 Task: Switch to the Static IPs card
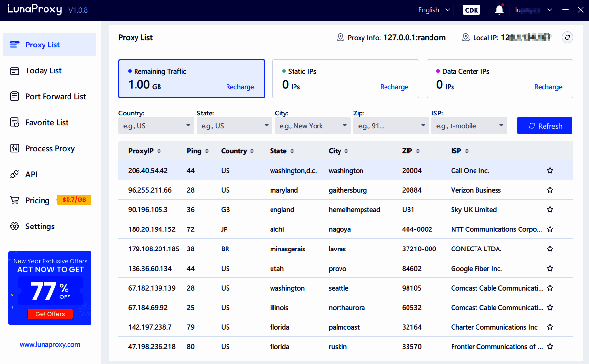pyautogui.click(x=346, y=79)
